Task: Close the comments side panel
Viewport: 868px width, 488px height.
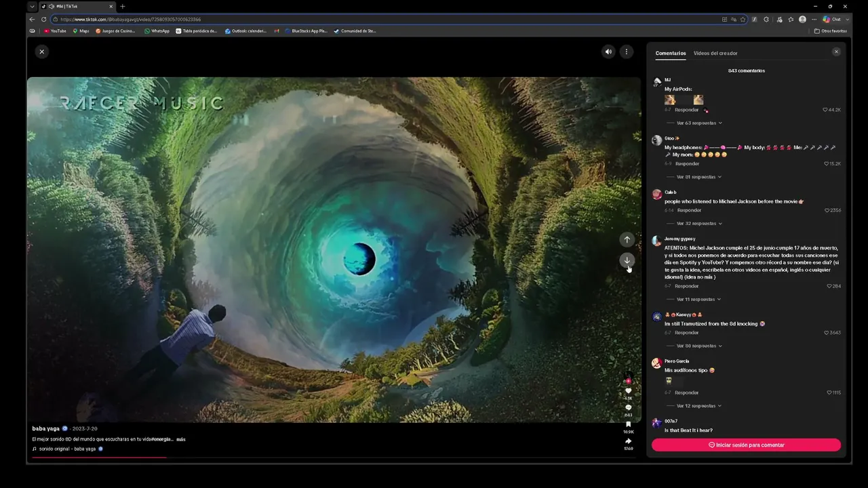Action: click(836, 52)
